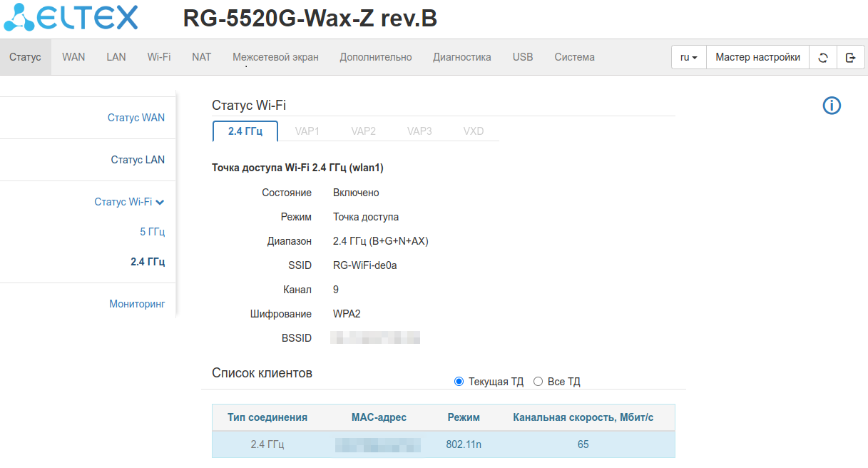Go to the WAN menu
This screenshot has height=468, width=868.
(73, 57)
